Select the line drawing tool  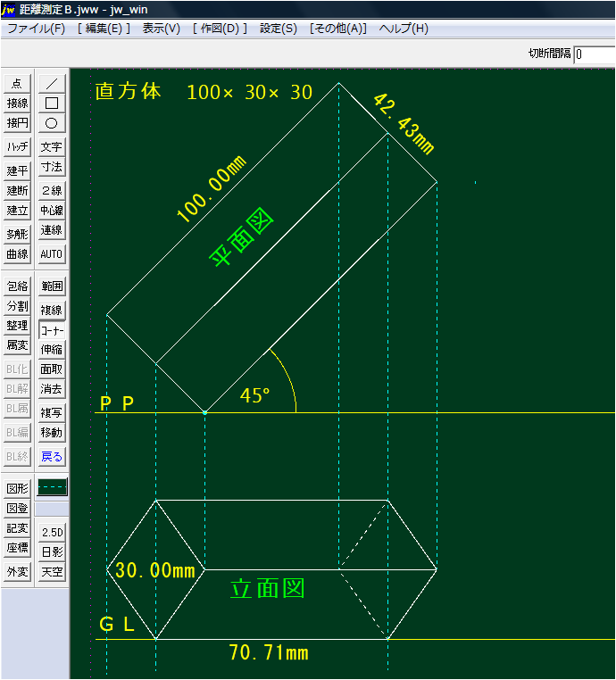click(x=52, y=83)
